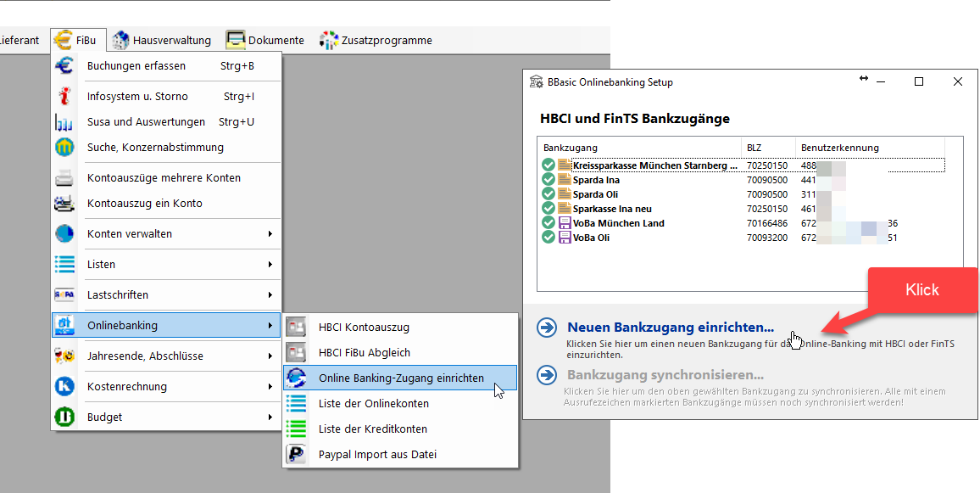Select Kreissparkasse München Starnberg row
Screen dimensions: 980x493
point(743,165)
